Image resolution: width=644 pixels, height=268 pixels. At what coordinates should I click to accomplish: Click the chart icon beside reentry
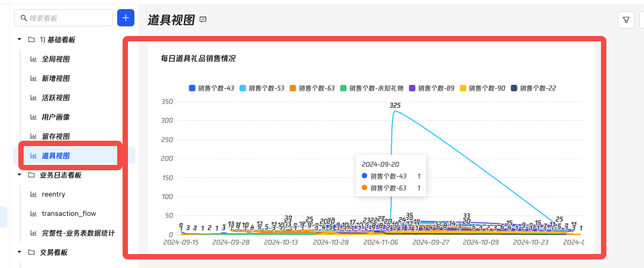[33, 194]
